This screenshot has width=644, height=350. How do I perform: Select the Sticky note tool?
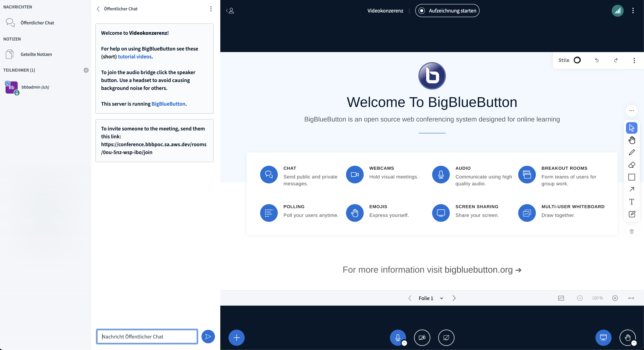(632, 214)
